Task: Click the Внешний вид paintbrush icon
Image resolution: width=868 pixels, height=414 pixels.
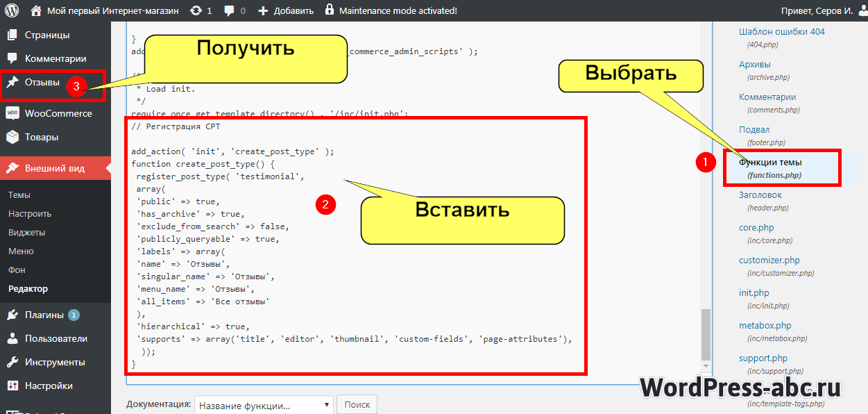Action: pyautogui.click(x=12, y=168)
